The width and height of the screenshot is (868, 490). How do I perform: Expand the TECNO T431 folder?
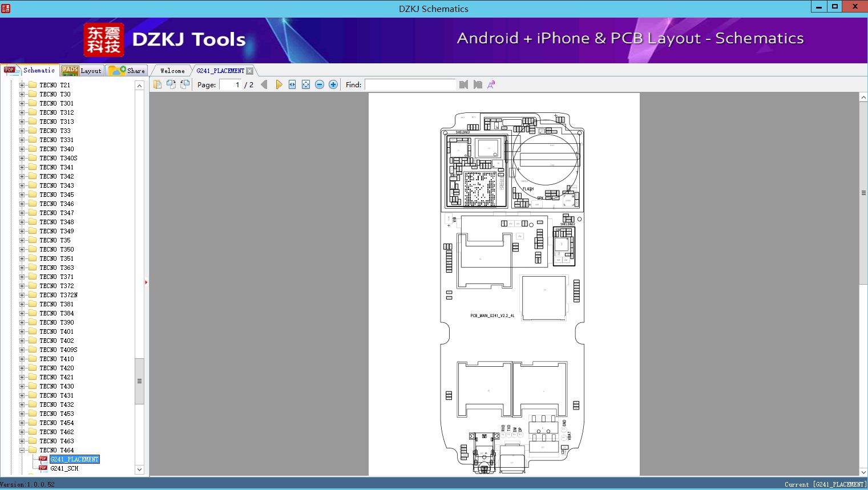22,395
